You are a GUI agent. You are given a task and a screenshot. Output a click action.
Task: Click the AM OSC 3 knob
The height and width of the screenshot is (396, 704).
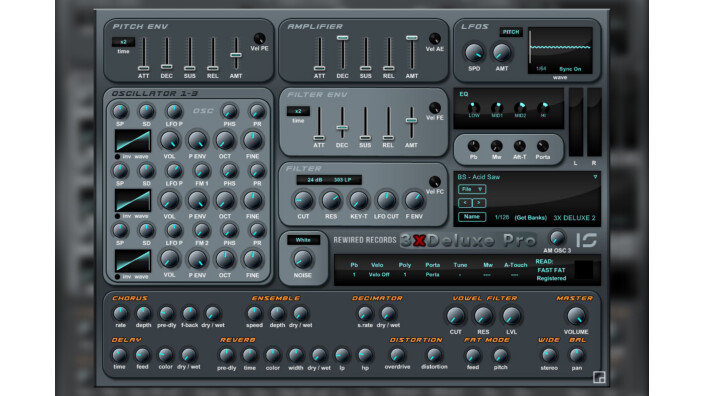tap(557, 238)
